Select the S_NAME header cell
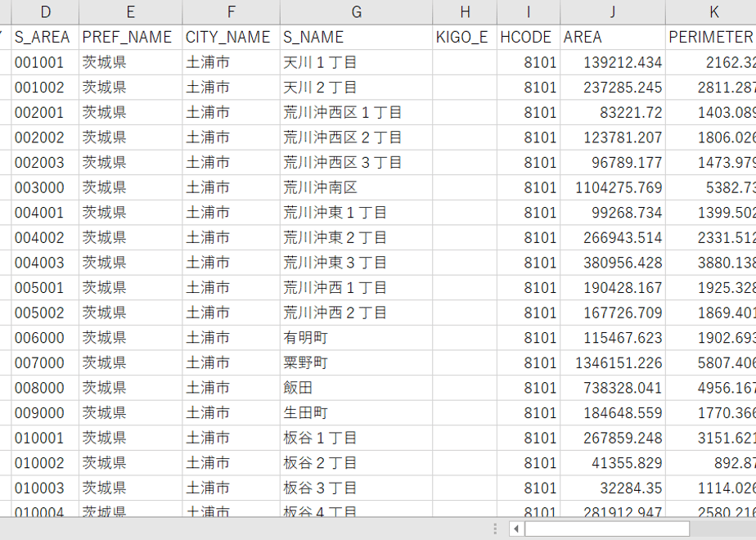The image size is (756, 540). 356,37
